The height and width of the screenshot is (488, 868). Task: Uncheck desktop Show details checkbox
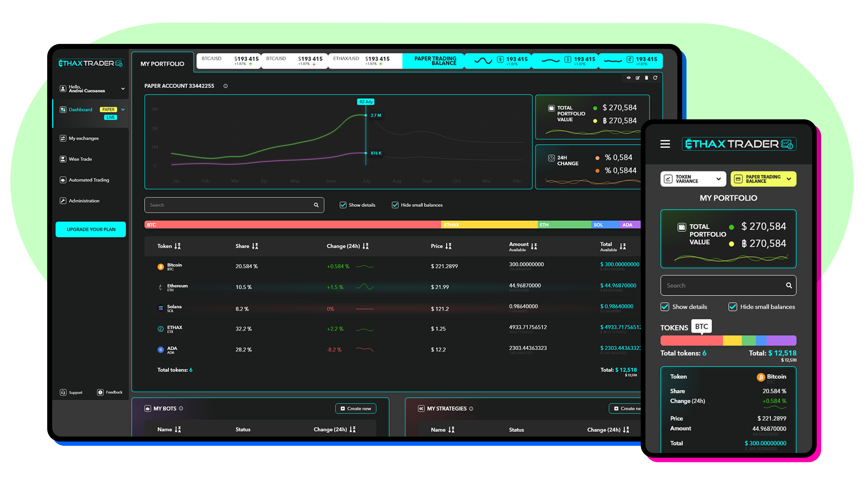(x=343, y=205)
